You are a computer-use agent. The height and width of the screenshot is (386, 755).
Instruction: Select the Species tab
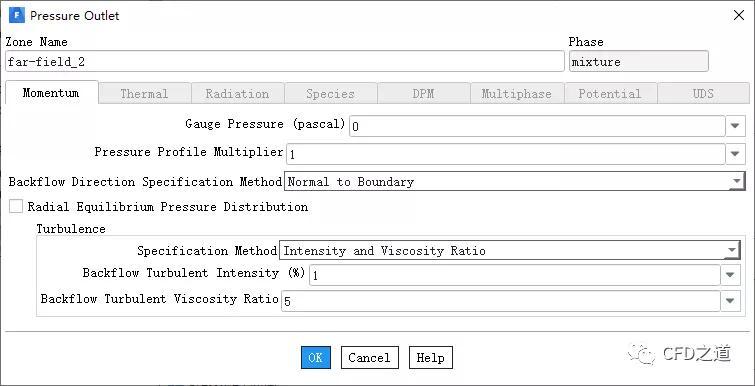(x=330, y=93)
